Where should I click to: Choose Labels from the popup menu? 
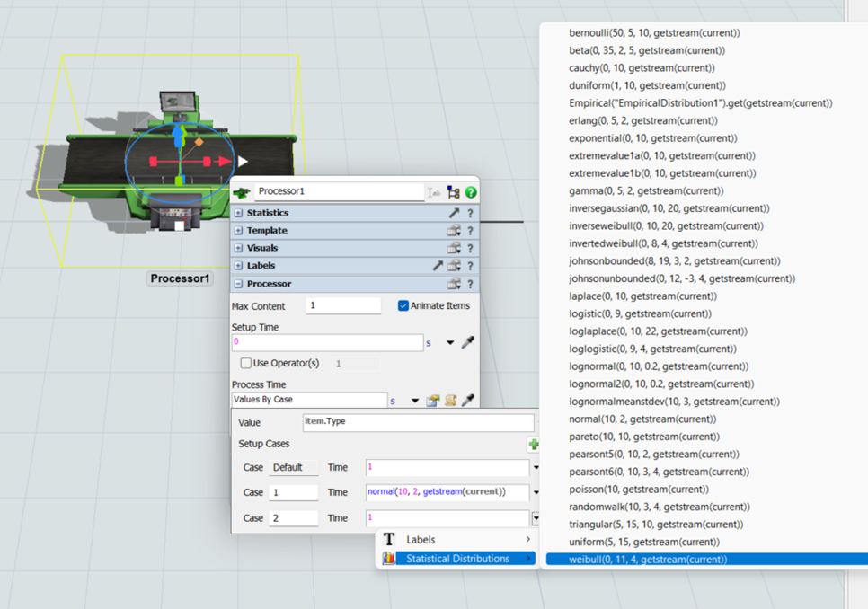coord(421,540)
